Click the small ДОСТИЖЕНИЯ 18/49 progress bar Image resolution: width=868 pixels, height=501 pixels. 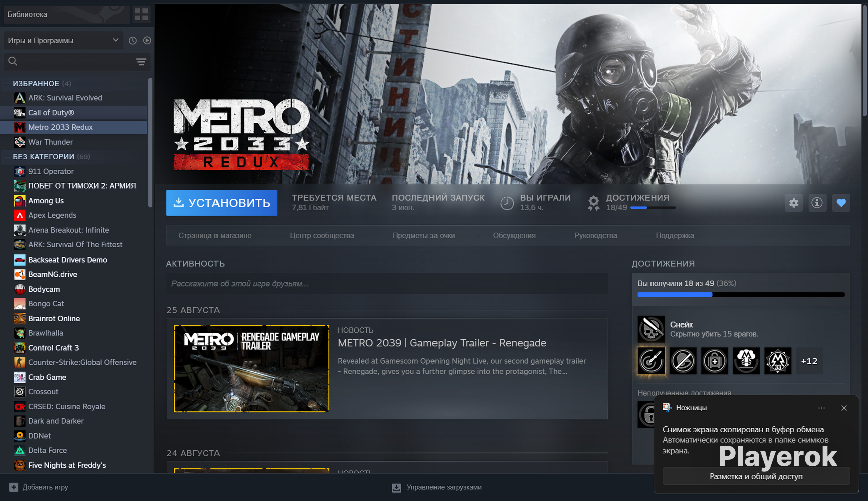point(653,208)
